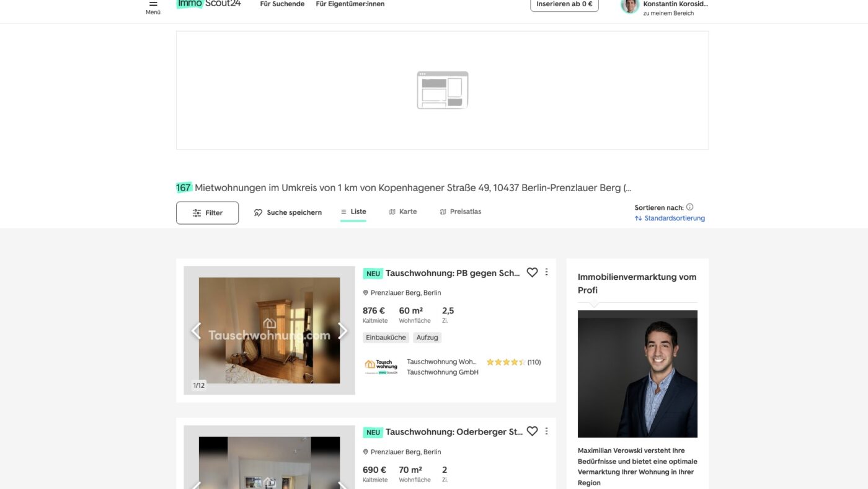This screenshot has height=489, width=868.
Task: Open the Für Eigentümer:innen menu
Action: [350, 4]
